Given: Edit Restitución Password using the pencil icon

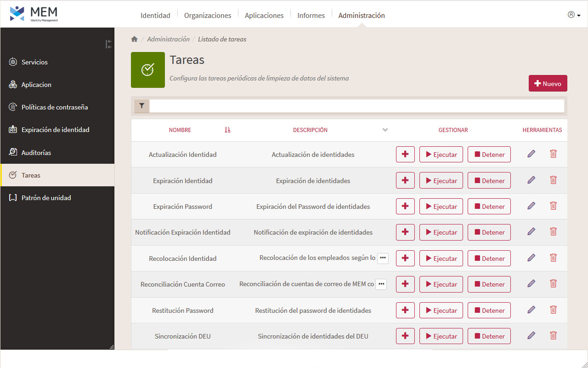Looking at the screenshot, I should (531, 309).
